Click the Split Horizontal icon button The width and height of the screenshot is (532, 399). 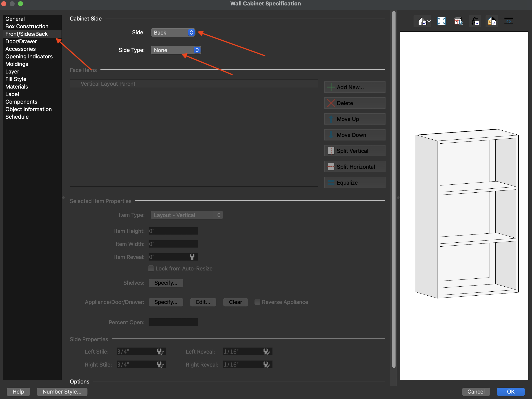pyautogui.click(x=355, y=167)
